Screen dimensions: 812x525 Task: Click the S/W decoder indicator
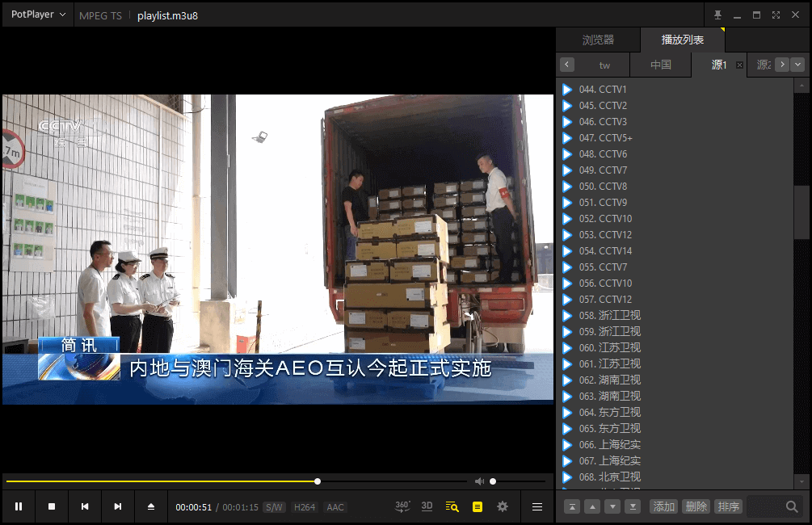click(274, 507)
